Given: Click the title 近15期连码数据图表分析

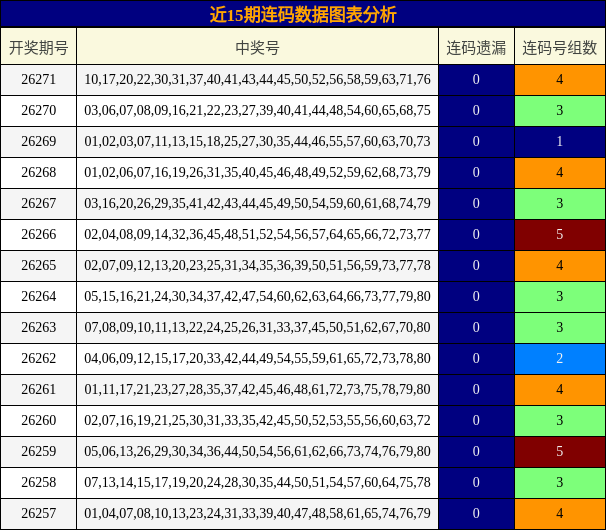Looking at the screenshot, I should point(303,15).
